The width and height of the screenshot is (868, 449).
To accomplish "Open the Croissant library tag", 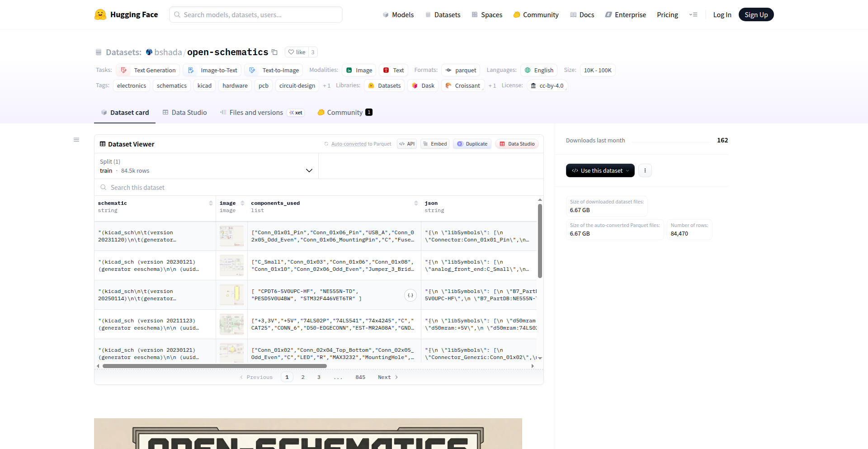I will 463,85.
